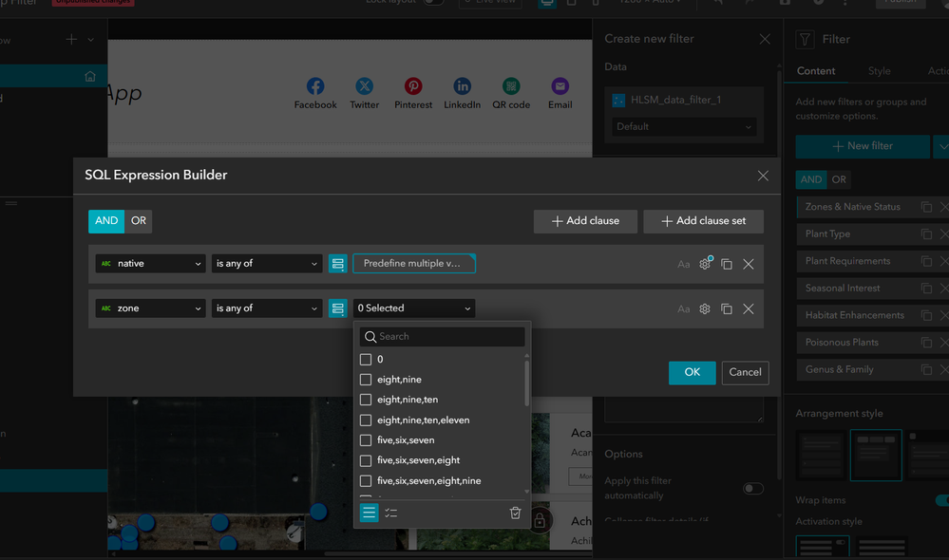Delete the native clause
The width and height of the screenshot is (949, 560).
point(749,264)
